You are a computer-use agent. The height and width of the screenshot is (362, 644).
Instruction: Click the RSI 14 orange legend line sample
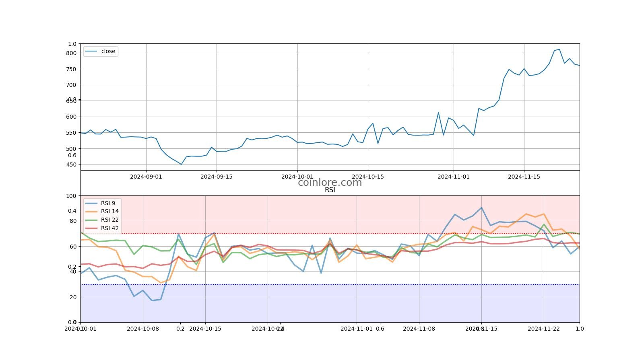[91, 211]
